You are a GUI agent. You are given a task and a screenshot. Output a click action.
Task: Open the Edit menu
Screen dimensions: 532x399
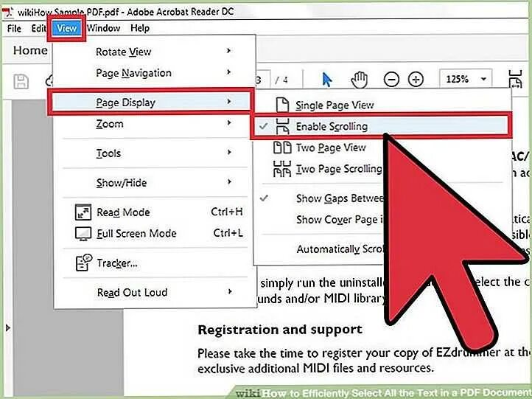pos(38,28)
